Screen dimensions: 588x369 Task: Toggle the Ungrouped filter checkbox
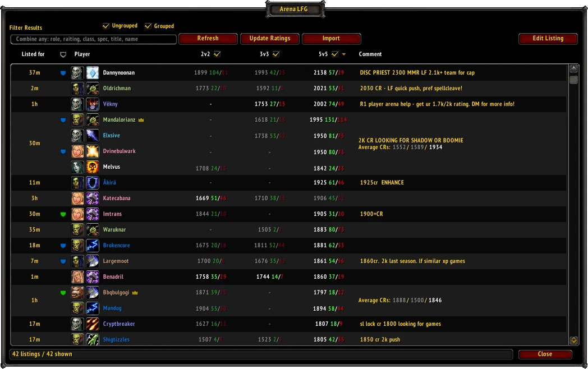point(105,26)
